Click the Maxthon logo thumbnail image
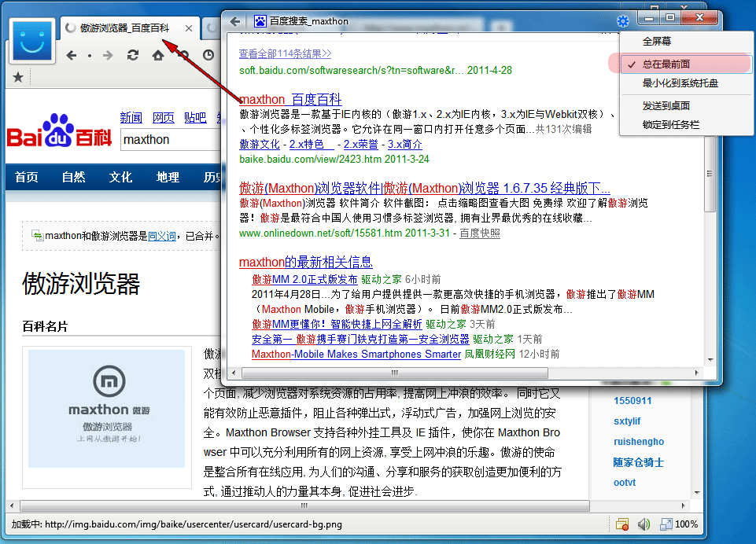756x544 pixels. (106, 409)
